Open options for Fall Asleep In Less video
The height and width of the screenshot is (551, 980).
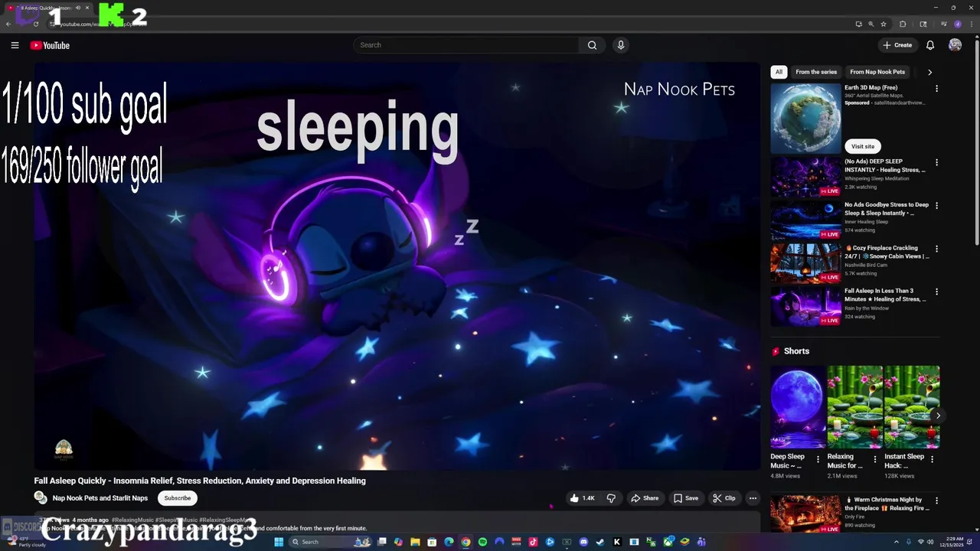(936, 292)
